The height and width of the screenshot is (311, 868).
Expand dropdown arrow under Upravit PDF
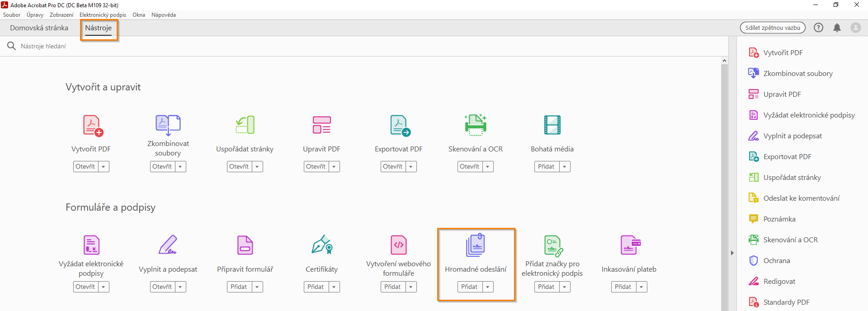coord(334,167)
